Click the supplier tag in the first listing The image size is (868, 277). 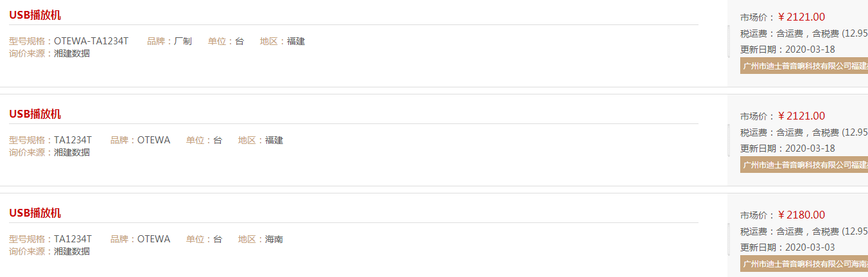coord(804,66)
